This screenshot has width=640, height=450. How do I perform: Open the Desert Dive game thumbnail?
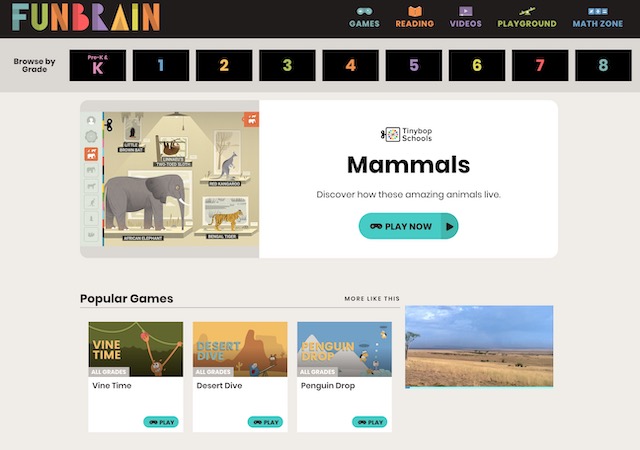tap(240, 349)
